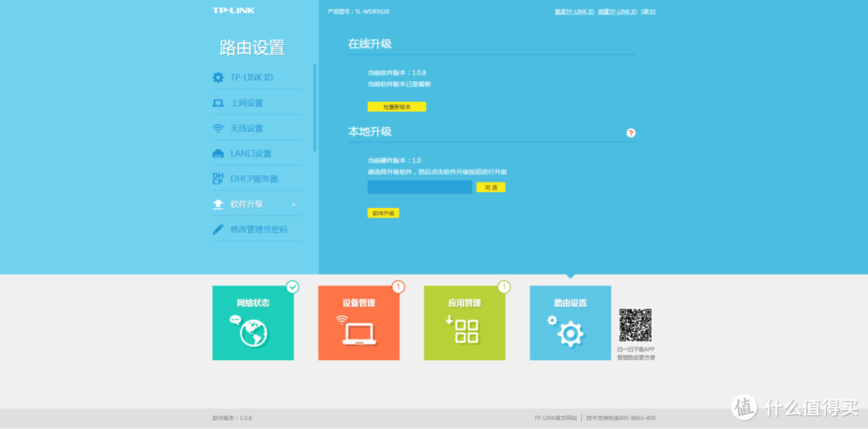The image size is (868, 429).
Task: Click the Wi-Fi icon for 无线设置
Action: click(x=218, y=129)
